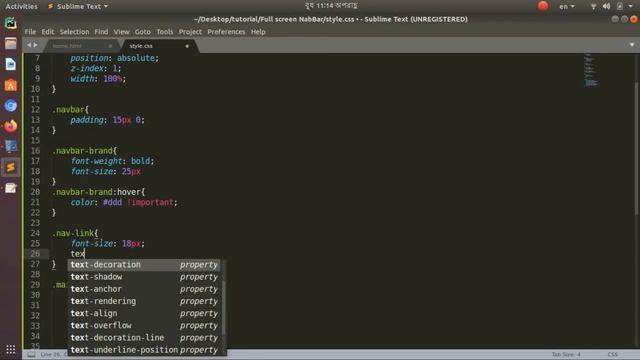Select text-underline-position autocomplete suggestion
This screenshot has height=360, width=640.
(144, 350)
